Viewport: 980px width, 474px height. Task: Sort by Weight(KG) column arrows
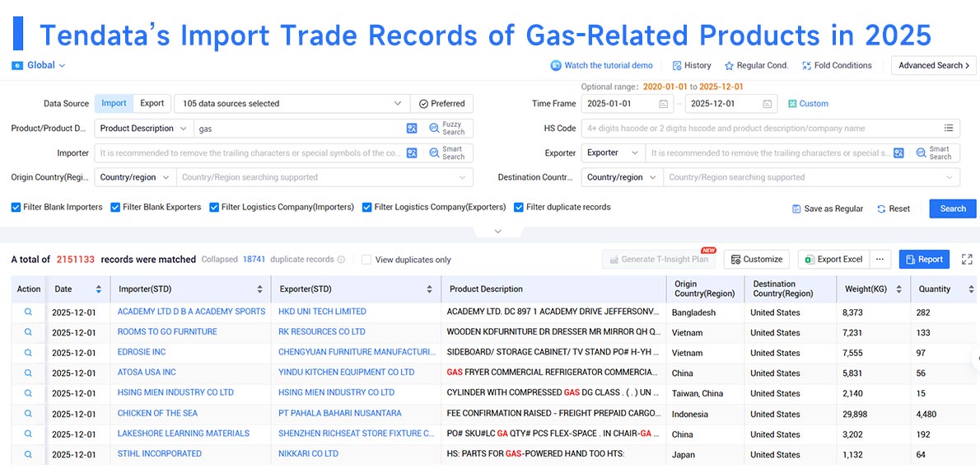tap(898, 289)
